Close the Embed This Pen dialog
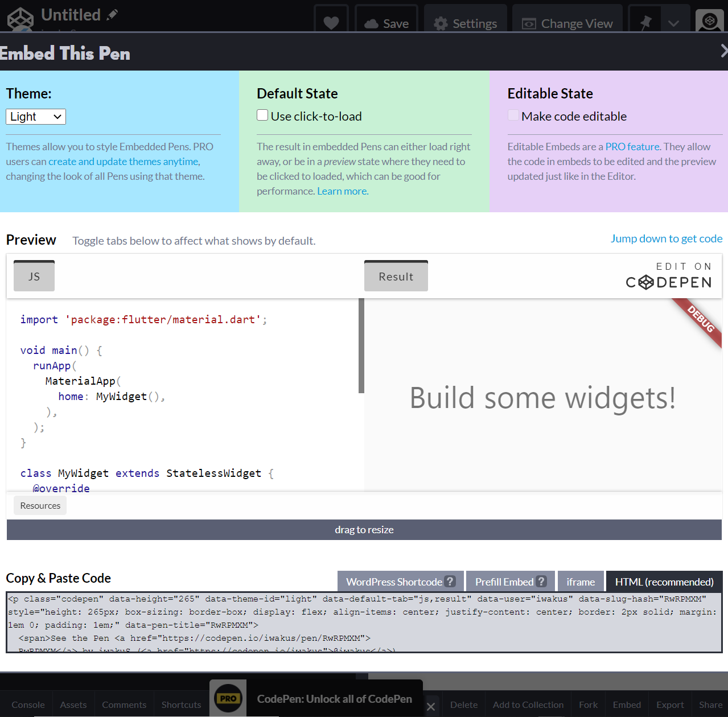 (x=723, y=51)
